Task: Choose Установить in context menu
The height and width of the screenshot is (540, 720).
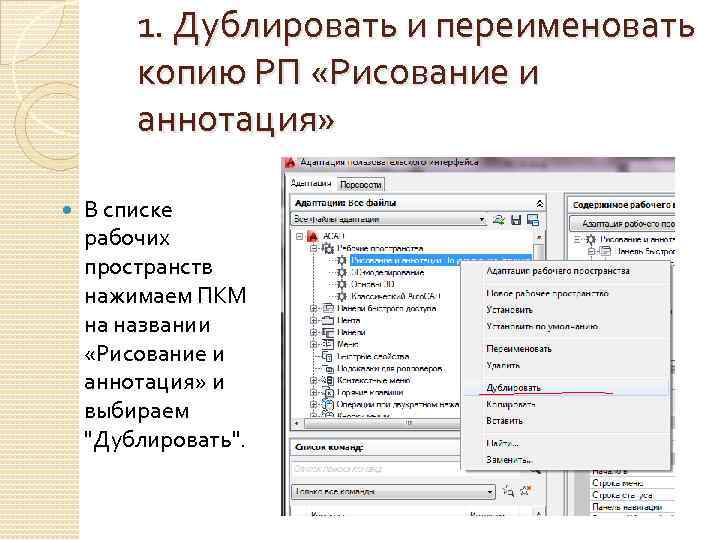Action: coord(509,309)
